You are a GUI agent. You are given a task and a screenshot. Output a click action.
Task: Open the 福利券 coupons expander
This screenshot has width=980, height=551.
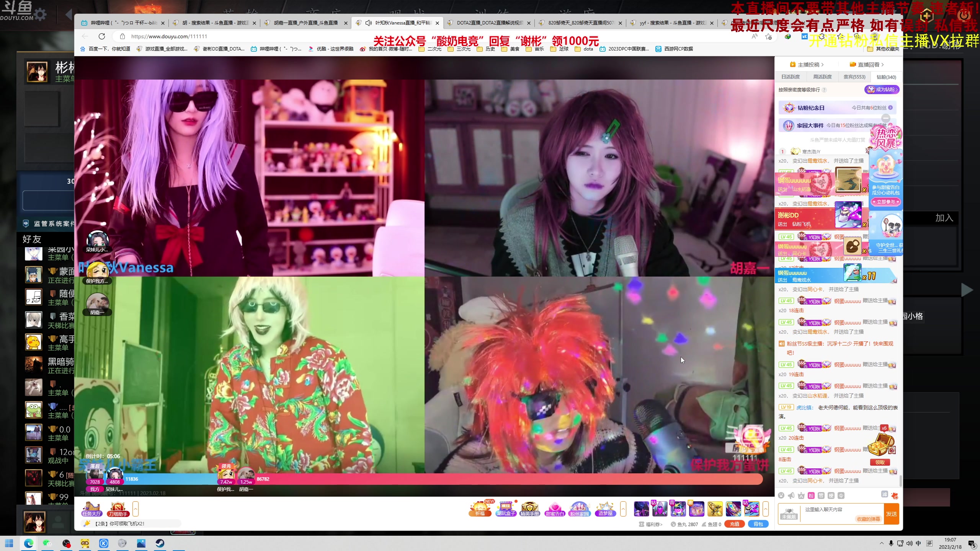pyautogui.click(x=651, y=524)
